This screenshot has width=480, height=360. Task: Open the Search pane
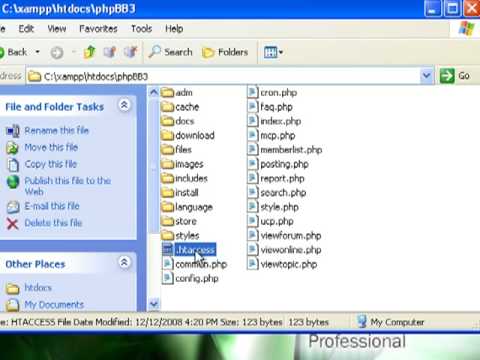click(x=171, y=52)
